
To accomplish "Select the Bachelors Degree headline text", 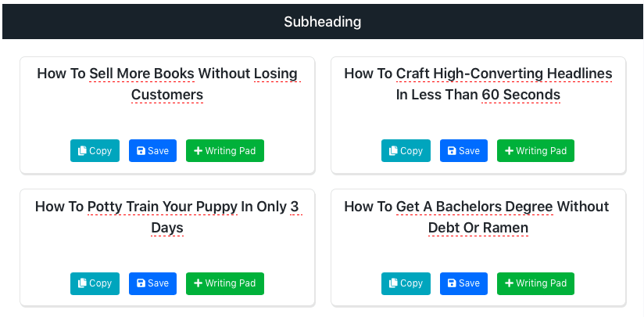I will (477, 217).
